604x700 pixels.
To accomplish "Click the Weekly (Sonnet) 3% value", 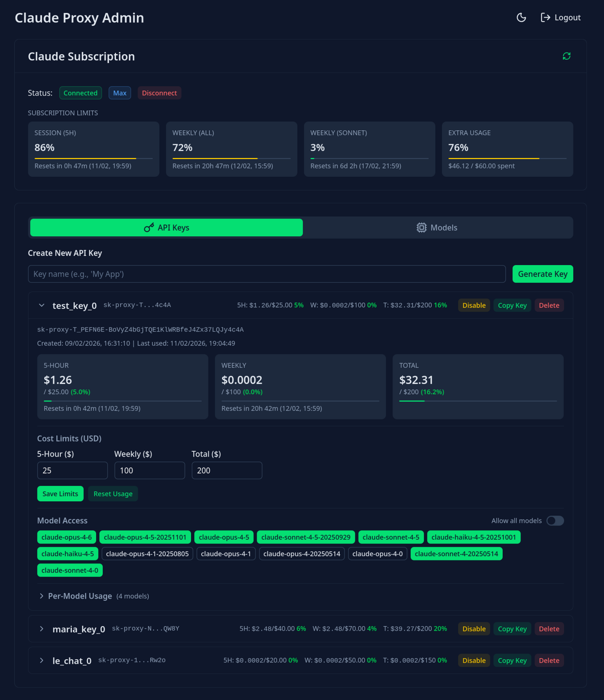I will coord(317,147).
